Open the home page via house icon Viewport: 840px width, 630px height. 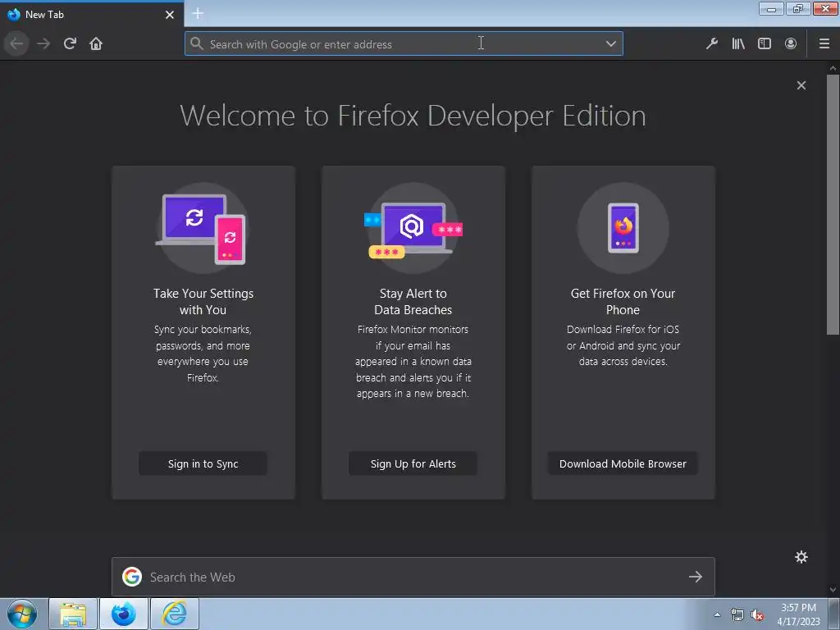(x=96, y=43)
